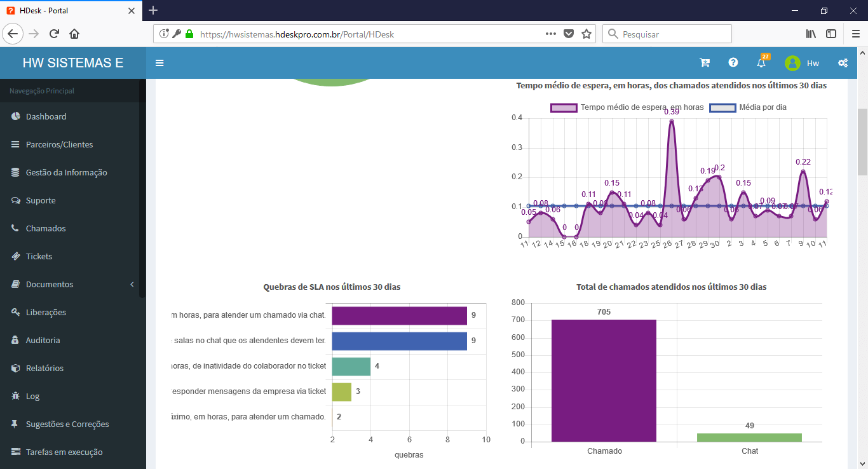Click the Firefox home button
The image size is (868, 469).
[74, 34]
